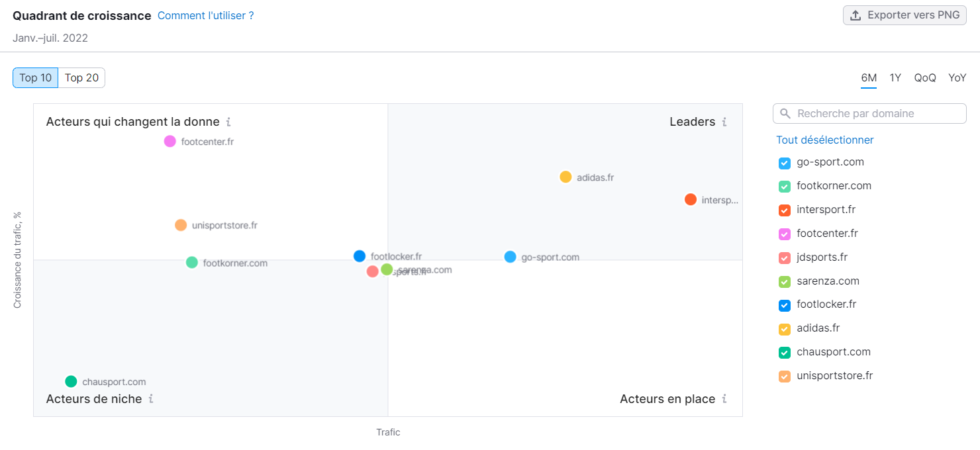980x450 pixels.
Task: Click the export upload icon on 'Exporter vers PNG'
Action: (856, 14)
